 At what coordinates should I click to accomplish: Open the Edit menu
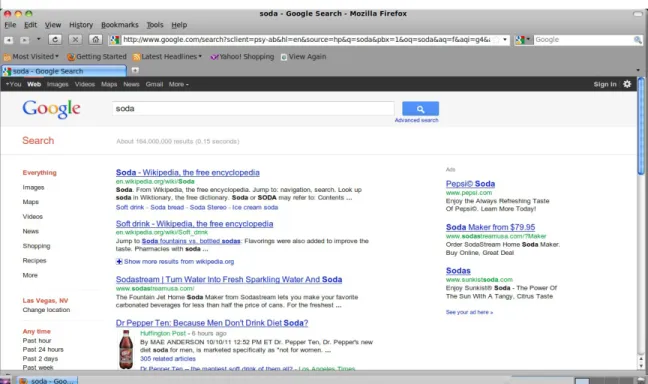(x=30, y=25)
